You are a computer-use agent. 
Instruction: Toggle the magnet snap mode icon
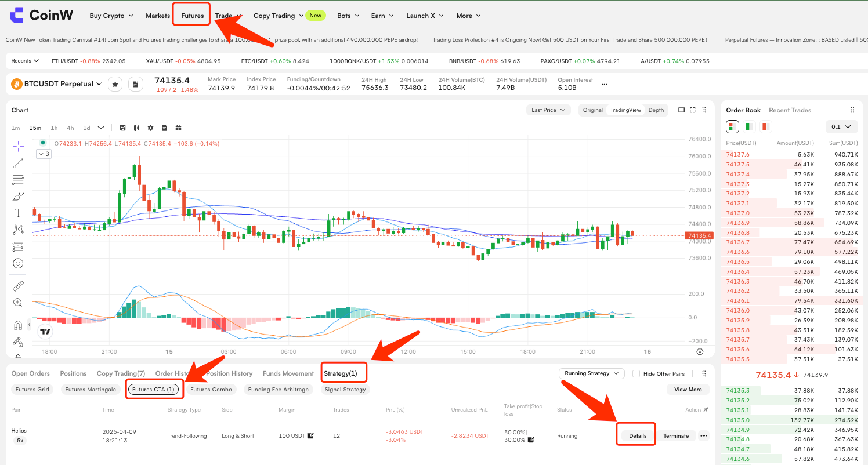19,325
